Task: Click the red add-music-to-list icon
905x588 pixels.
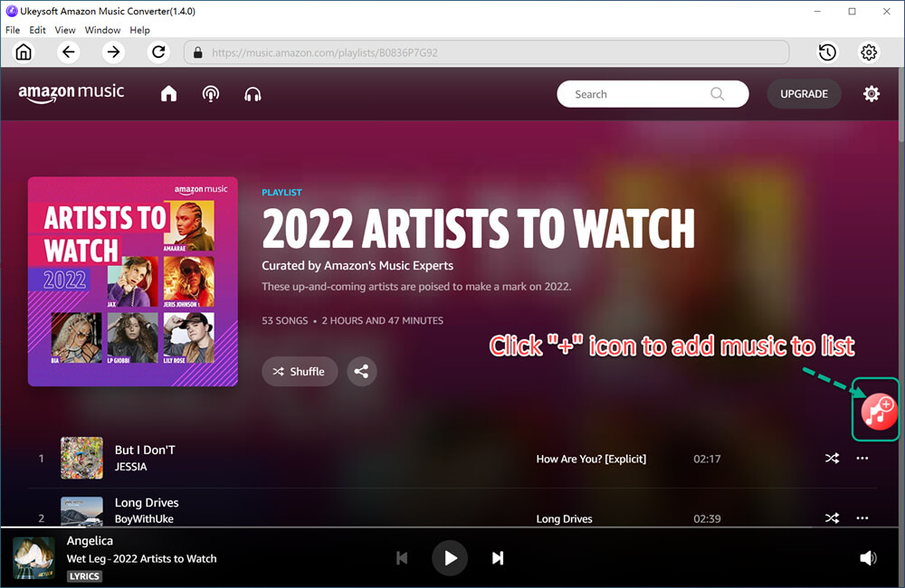Action: pyautogui.click(x=879, y=412)
